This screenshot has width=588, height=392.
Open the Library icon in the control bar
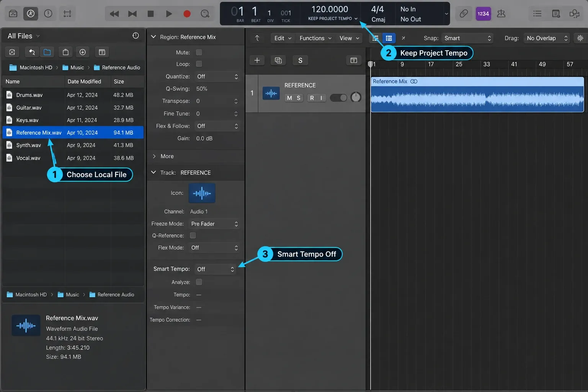tap(13, 14)
